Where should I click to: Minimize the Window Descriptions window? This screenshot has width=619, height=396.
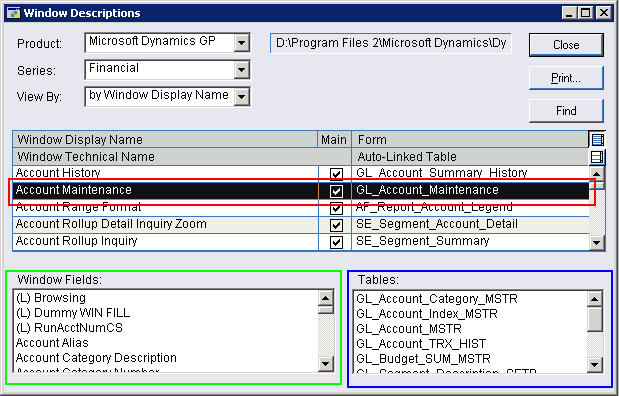[569, 13]
